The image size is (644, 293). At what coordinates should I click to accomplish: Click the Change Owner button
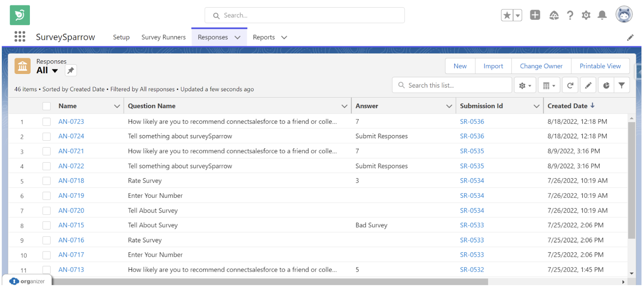(x=541, y=66)
